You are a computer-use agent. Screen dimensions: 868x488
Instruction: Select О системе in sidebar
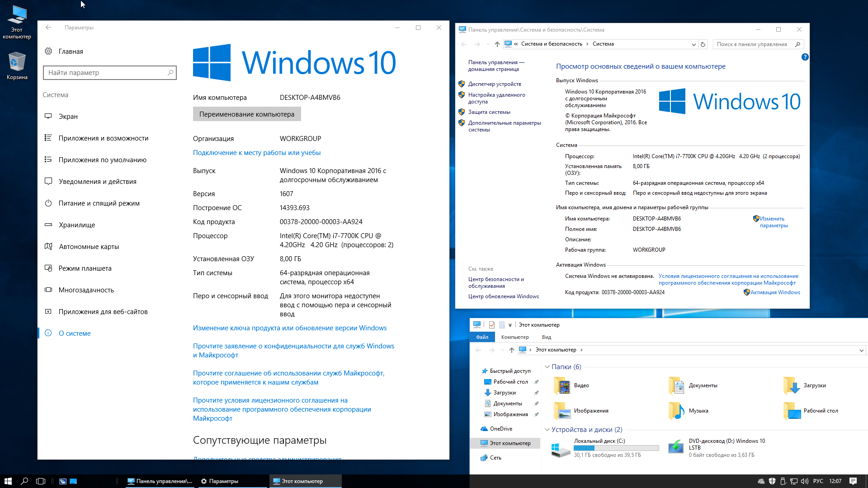[67, 333]
